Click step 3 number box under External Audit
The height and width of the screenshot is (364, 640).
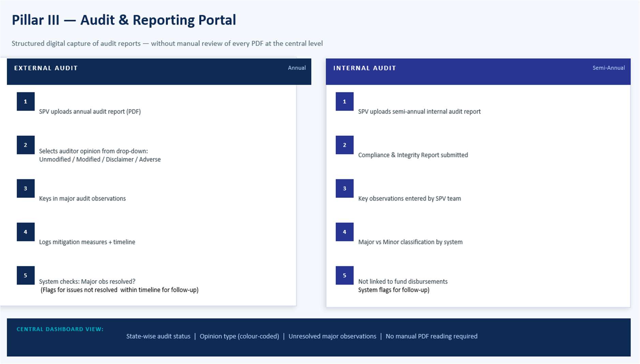(26, 188)
